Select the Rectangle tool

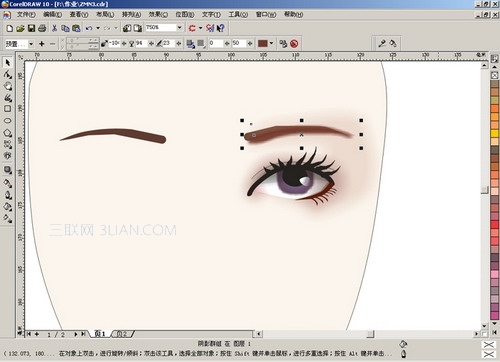[8, 109]
